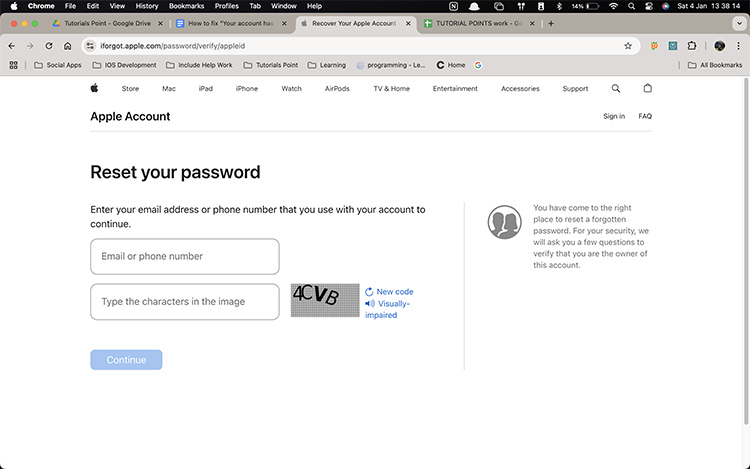Open Learning bookmark folder

[327, 65]
